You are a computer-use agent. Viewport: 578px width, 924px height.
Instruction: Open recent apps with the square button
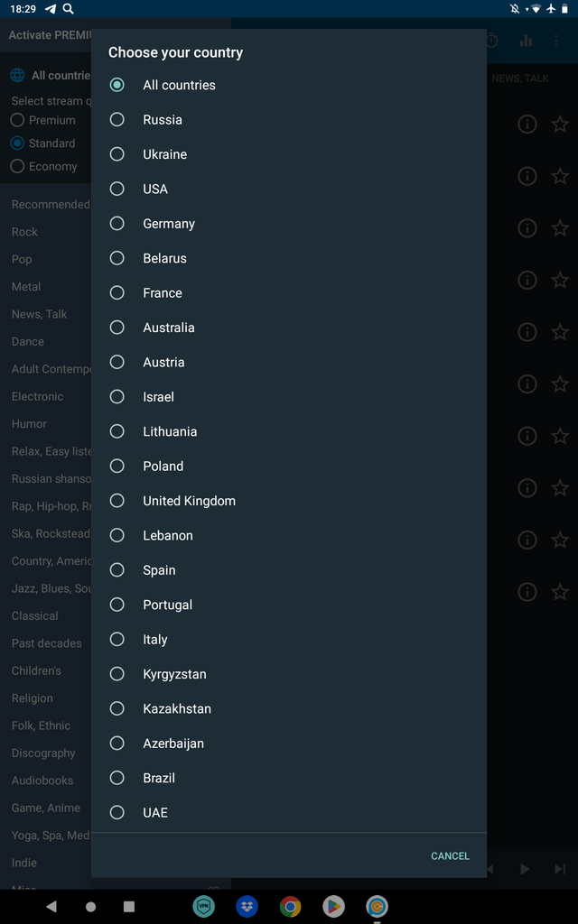click(x=129, y=906)
